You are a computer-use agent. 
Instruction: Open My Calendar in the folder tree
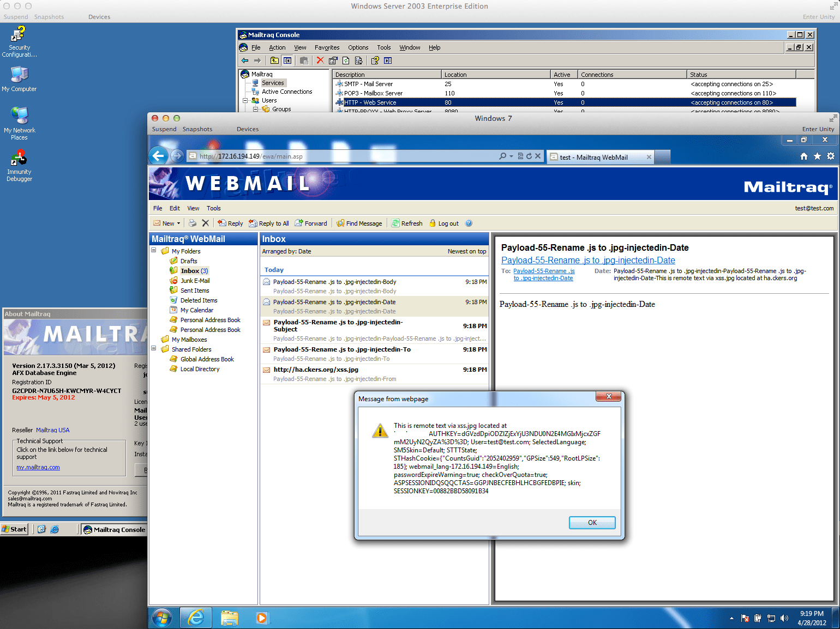point(196,310)
